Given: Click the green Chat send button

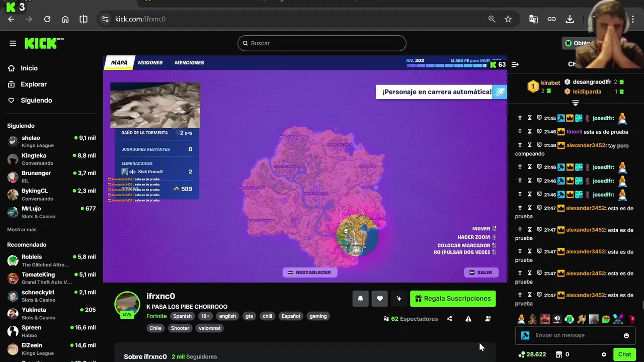Looking at the screenshot, I should click(x=624, y=354).
